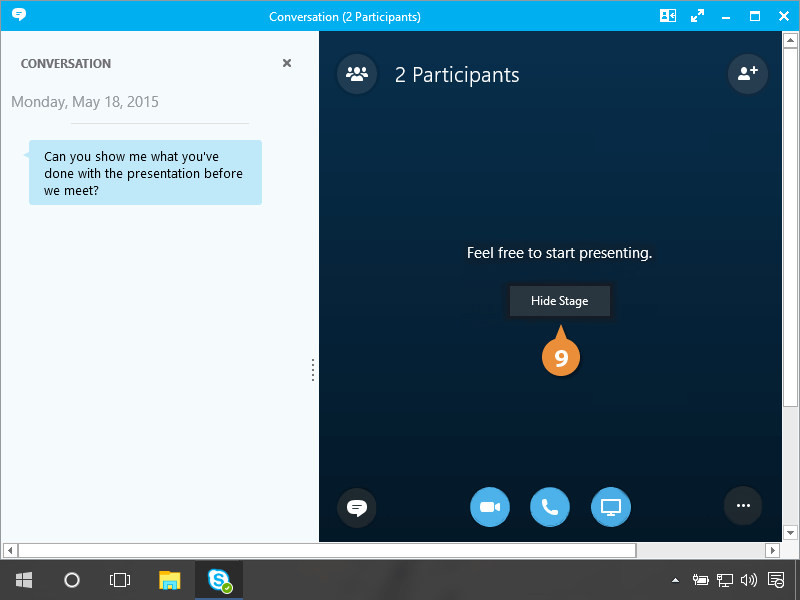Open the More Options ellipsis menu
The width and height of the screenshot is (800, 600).
[743, 507]
